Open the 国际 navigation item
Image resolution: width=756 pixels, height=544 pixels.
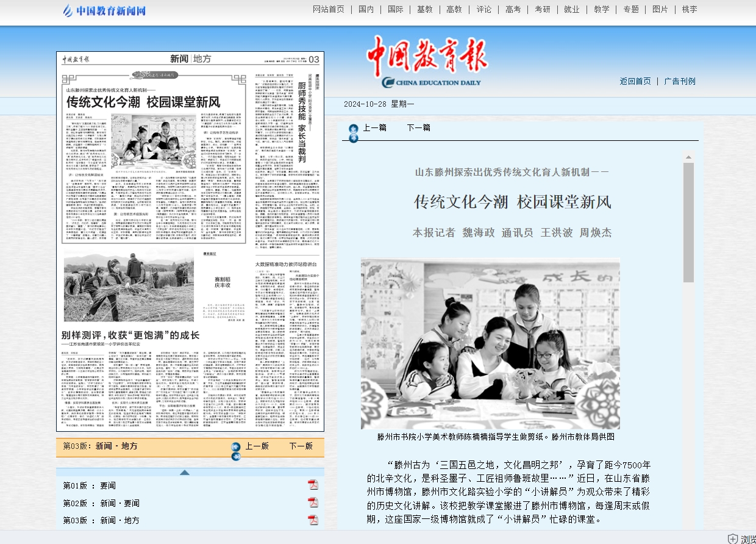point(396,9)
